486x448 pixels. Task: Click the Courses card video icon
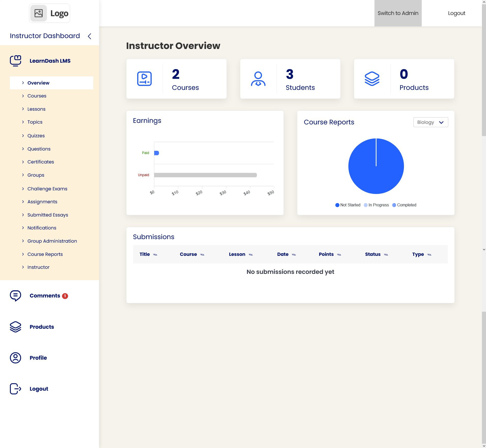[144, 79]
